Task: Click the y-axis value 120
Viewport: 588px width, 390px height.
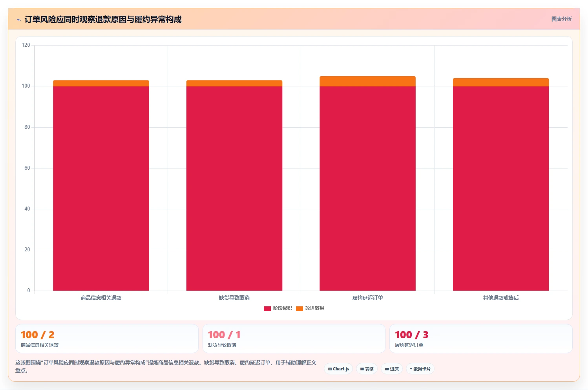Action: point(26,45)
